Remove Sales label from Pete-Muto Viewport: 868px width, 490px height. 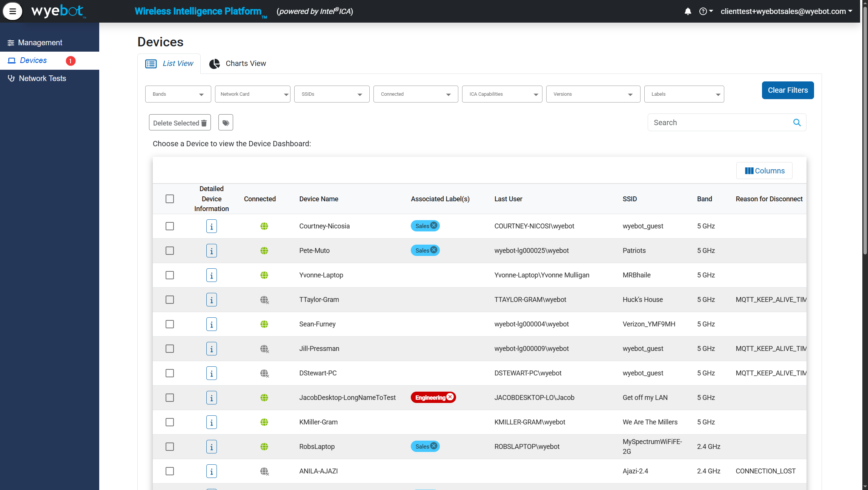(434, 250)
